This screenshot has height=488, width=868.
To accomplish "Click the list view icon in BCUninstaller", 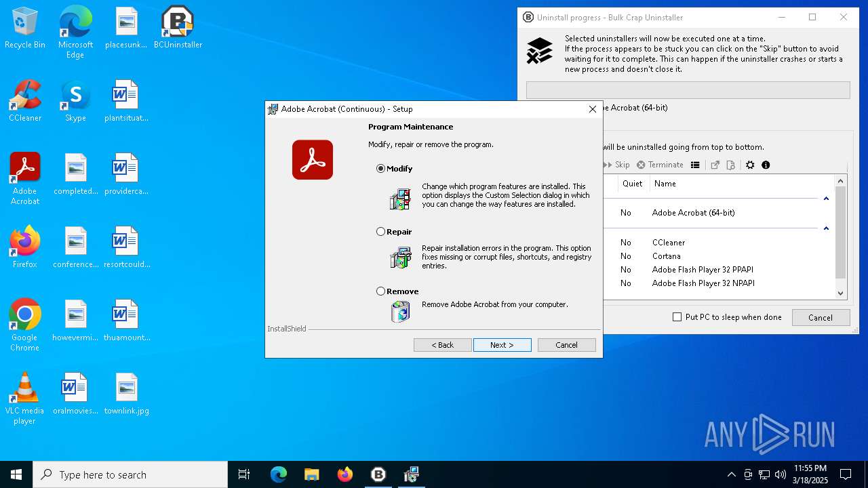I will click(x=695, y=165).
